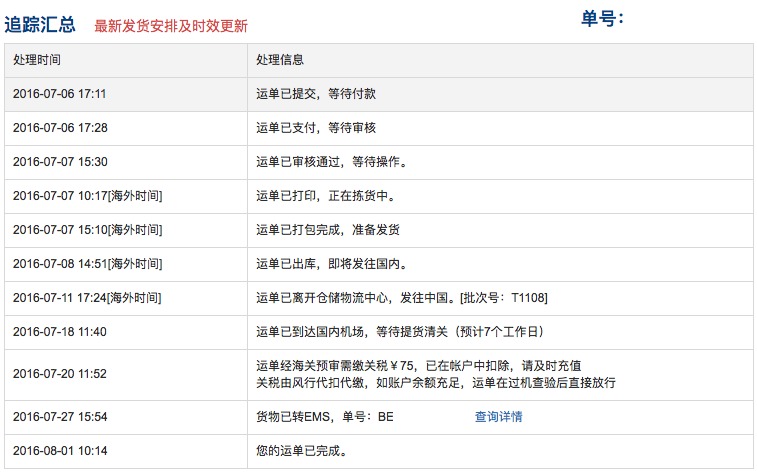757x473 pixels.
Task: Click the 追踪汇总 heading
Action: pyautogui.click(x=40, y=24)
